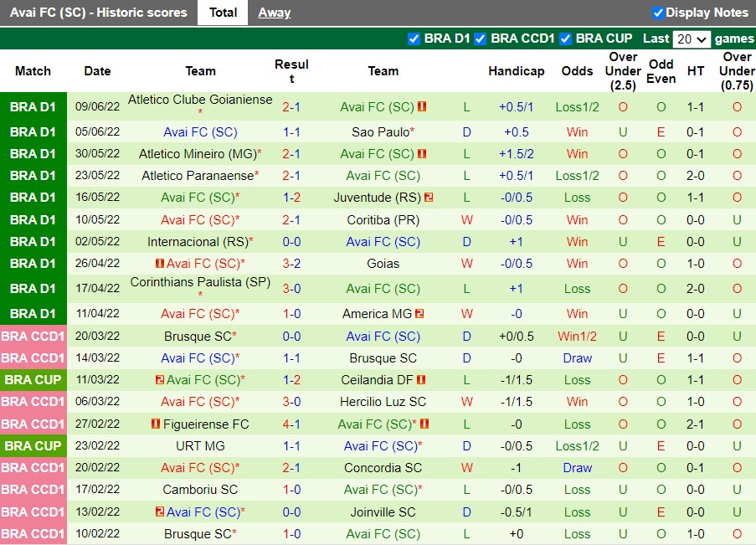
Task: Open Coritiba (PR) team link
Action: coord(383,220)
